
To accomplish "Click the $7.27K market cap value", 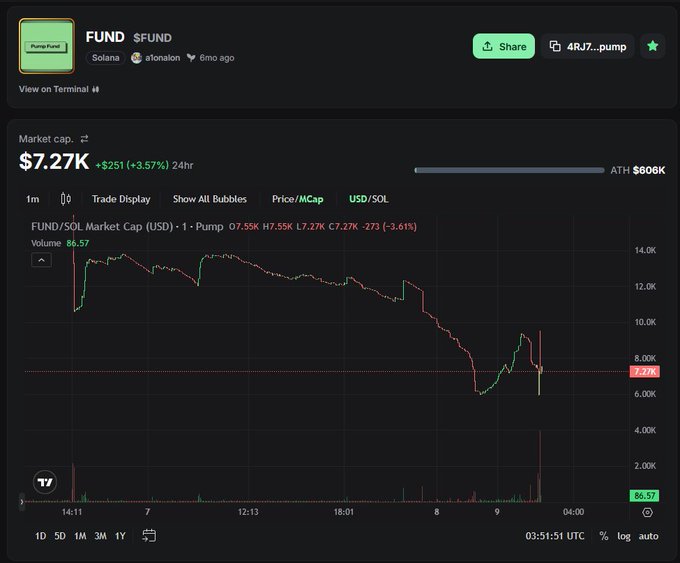I will [54, 161].
